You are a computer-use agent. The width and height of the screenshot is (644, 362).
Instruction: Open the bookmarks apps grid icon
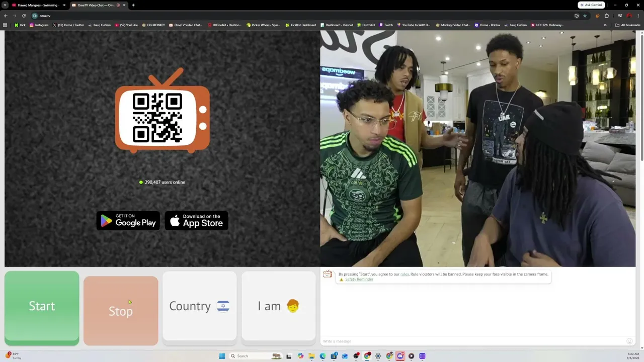pyautogui.click(x=6, y=25)
